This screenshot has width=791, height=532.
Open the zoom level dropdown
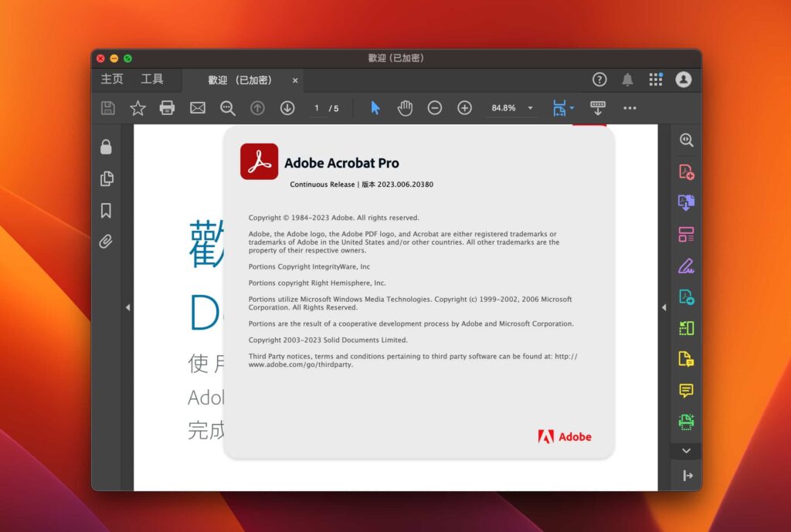coord(529,107)
